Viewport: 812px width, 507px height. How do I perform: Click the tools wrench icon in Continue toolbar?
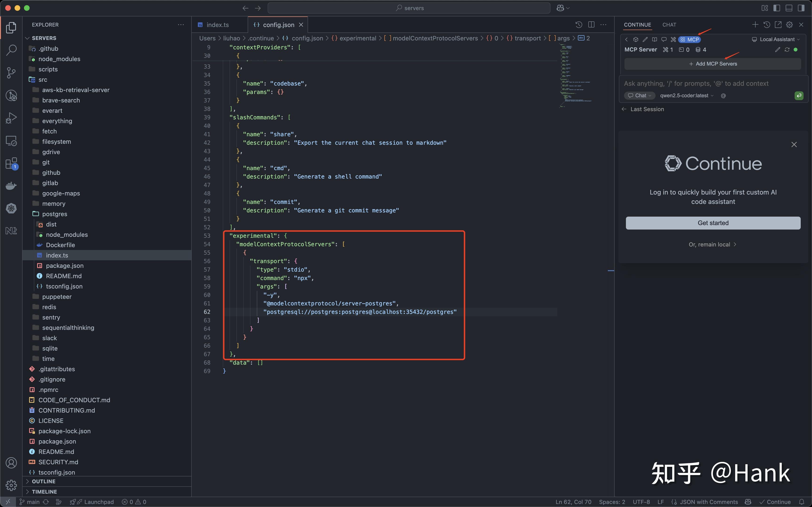[x=673, y=39]
